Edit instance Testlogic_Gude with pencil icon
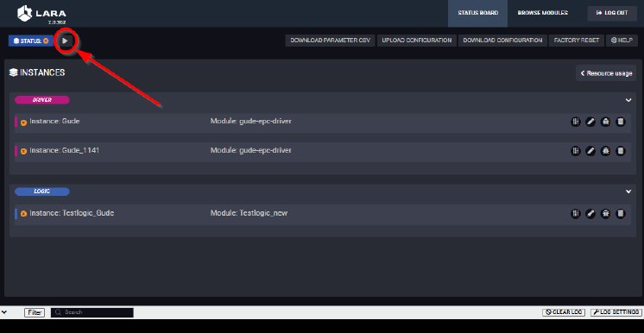Image resolution: width=644 pixels, height=333 pixels. [x=590, y=213]
